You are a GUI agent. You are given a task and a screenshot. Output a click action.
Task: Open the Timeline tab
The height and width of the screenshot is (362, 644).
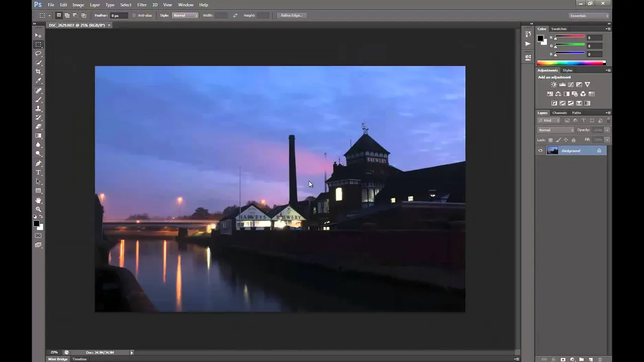point(79,359)
